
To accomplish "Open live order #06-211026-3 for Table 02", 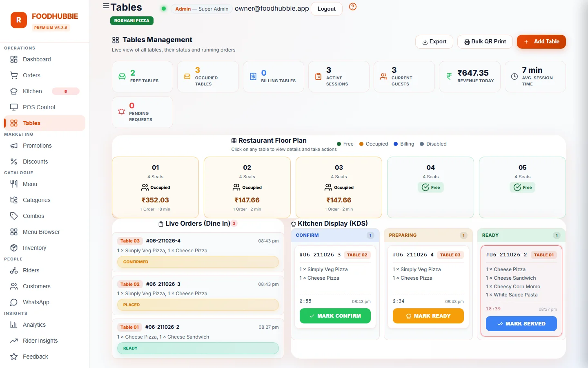I will (198, 296).
